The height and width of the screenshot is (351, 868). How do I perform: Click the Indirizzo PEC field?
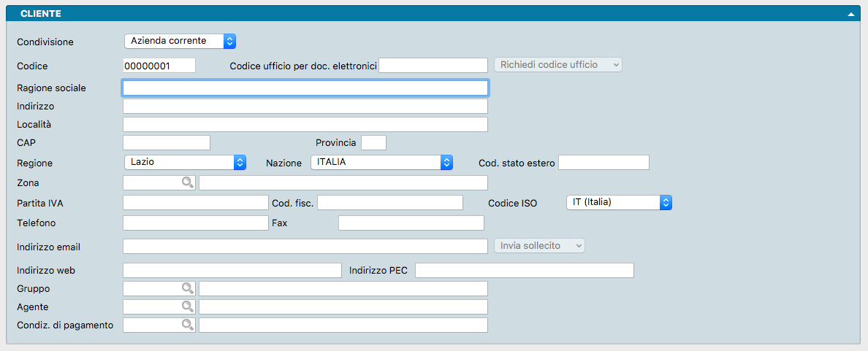point(524,271)
